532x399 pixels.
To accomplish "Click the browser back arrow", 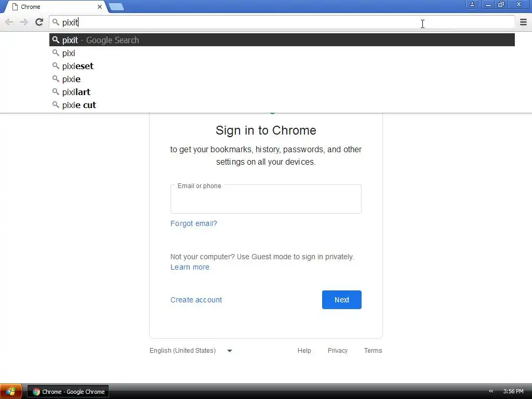I will click(x=9, y=22).
